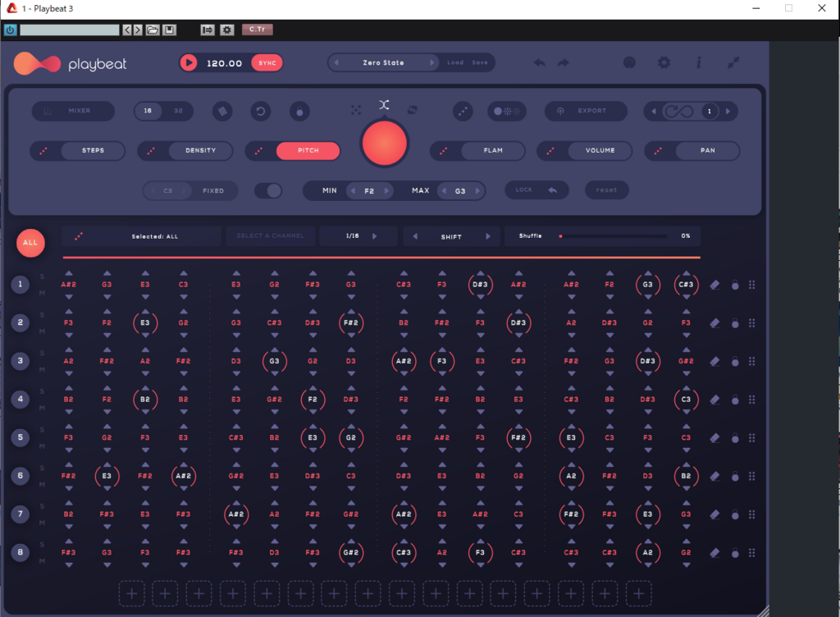Click the host bypass power icon

tap(10, 30)
